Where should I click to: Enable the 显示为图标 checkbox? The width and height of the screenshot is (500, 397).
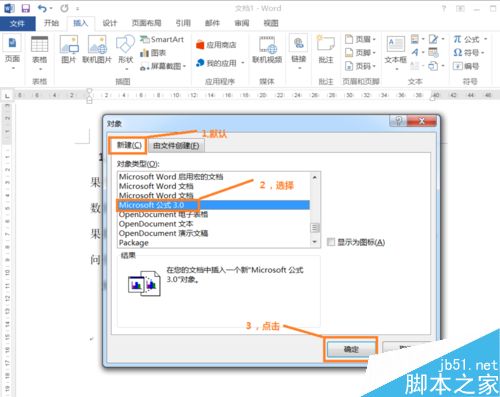coord(331,242)
